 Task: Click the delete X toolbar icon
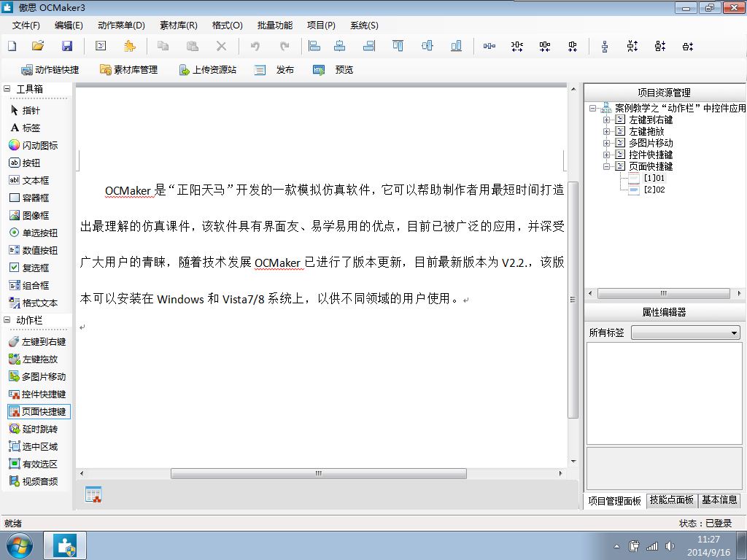click(x=222, y=46)
